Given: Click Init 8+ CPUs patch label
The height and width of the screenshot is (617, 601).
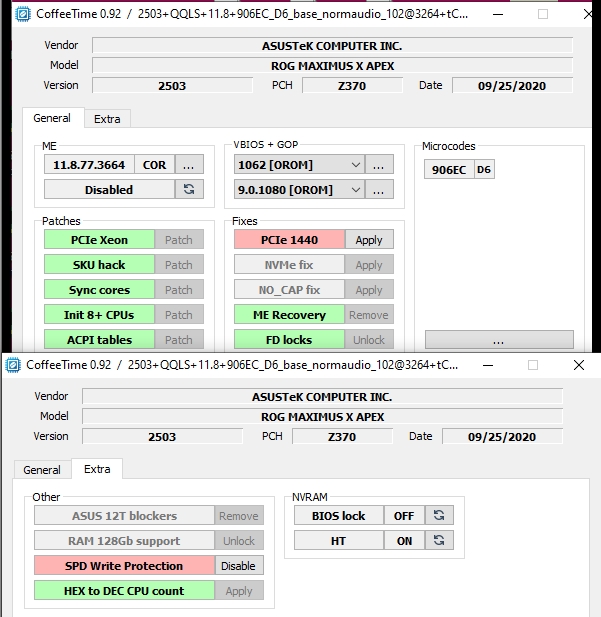Looking at the screenshot, I should point(99,315).
